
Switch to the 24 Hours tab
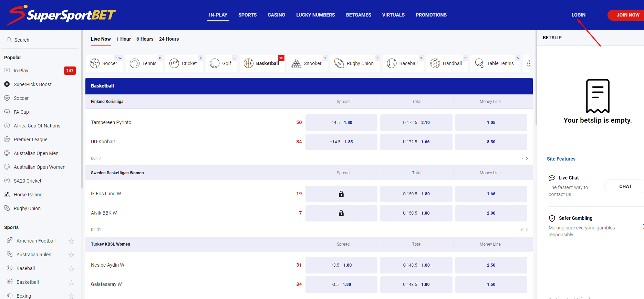pyautogui.click(x=169, y=39)
